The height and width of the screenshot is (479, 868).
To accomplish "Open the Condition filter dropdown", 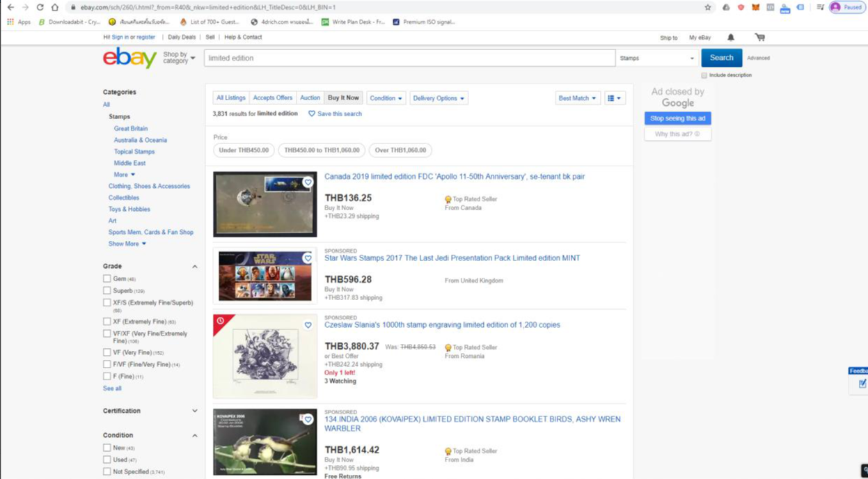I will click(386, 98).
